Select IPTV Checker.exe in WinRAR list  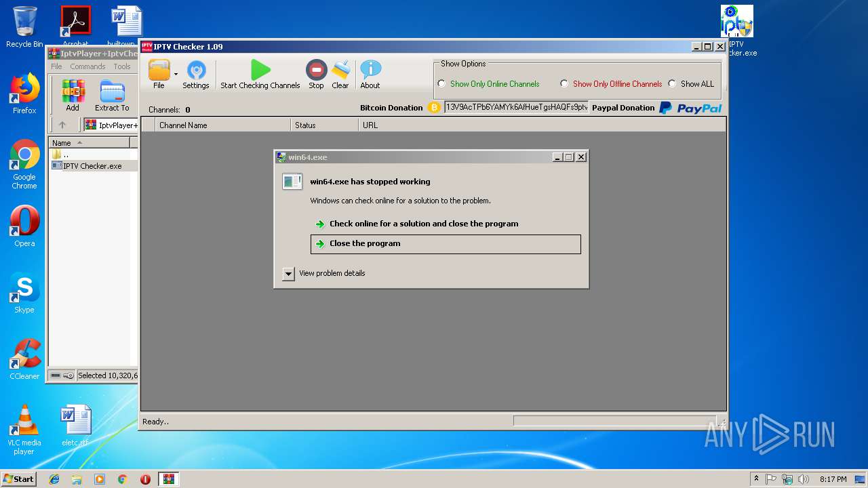[x=87, y=166]
